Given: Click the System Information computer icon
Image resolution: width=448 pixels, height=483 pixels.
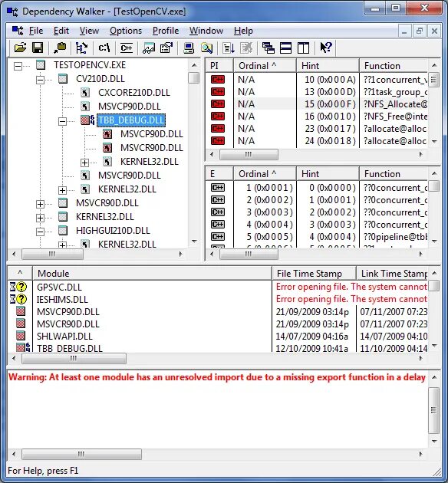Looking at the screenshot, I should pyautogui.click(x=189, y=48).
